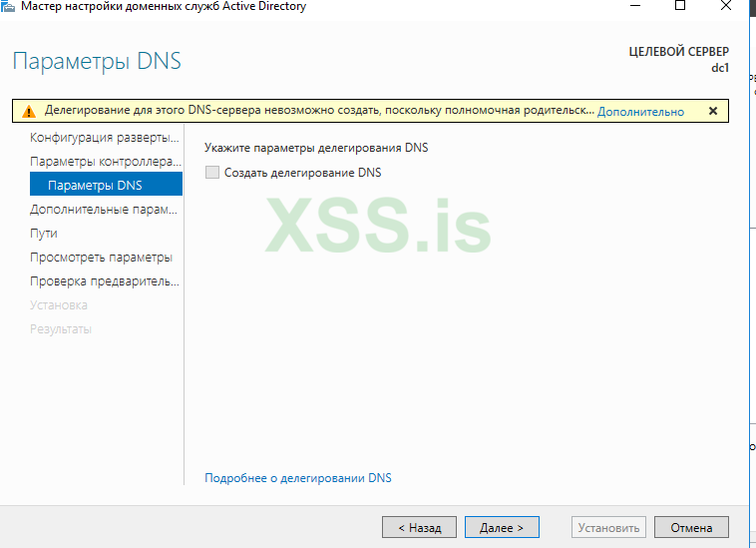This screenshot has height=548, width=756.
Task: Open the 'Дополнительно' warning details link
Action: click(x=640, y=112)
